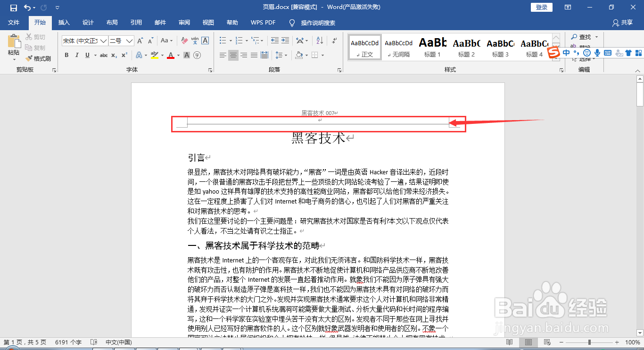The height and width of the screenshot is (350, 644).
Task: Click the Sogou IME emoji smiley icon
Action: point(587,53)
